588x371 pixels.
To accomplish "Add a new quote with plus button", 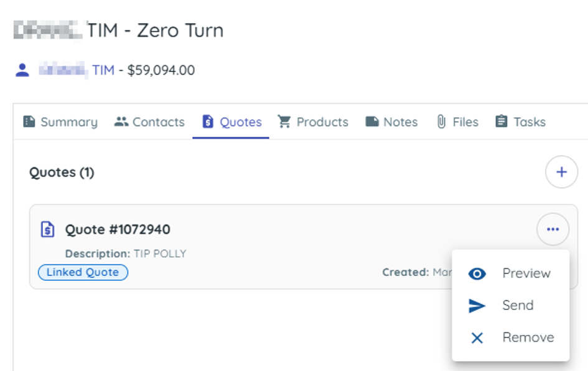I will [x=561, y=172].
